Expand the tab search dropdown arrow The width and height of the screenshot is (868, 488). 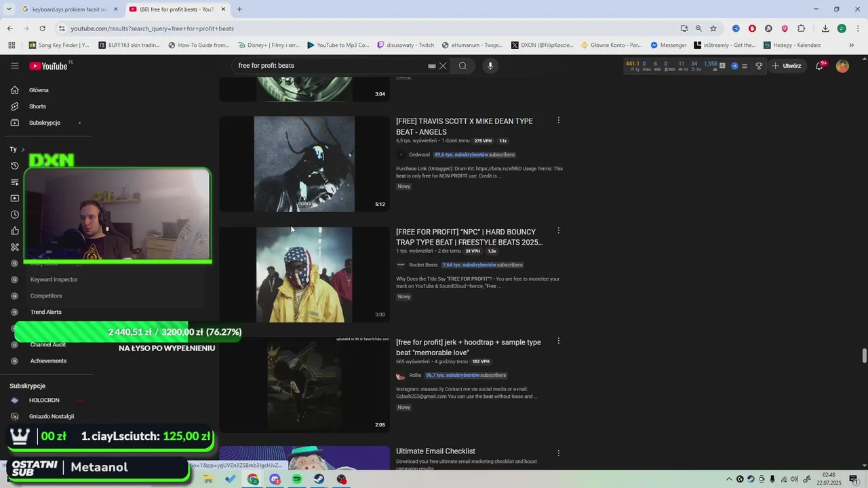[x=9, y=9]
